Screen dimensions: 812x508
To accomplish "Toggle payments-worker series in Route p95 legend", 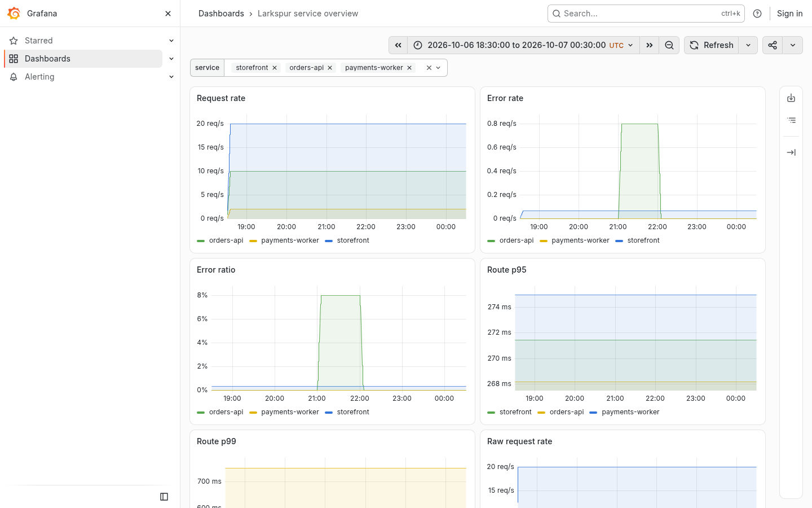I will (630, 412).
